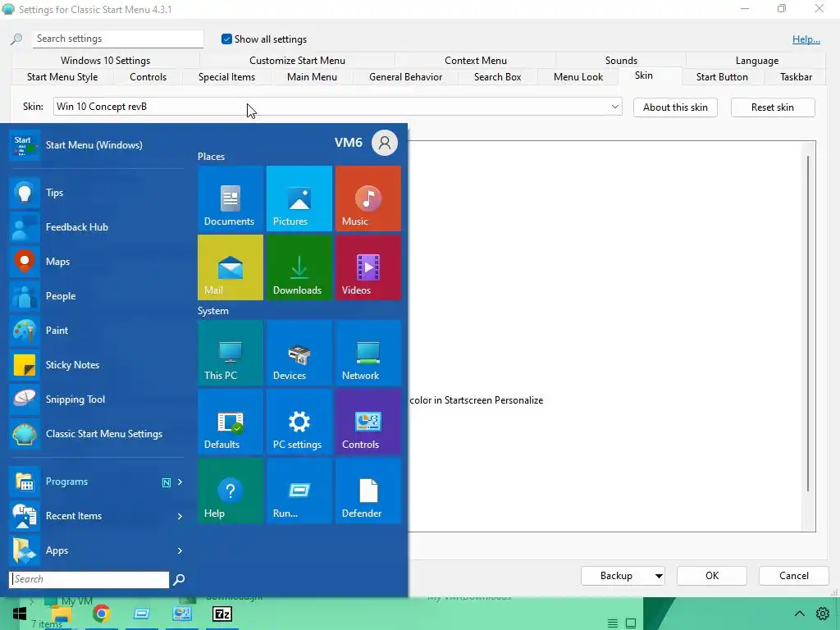The height and width of the screenshot is (630, 840).
Task: Open Chrome from the taskbar
Action: 101,614
